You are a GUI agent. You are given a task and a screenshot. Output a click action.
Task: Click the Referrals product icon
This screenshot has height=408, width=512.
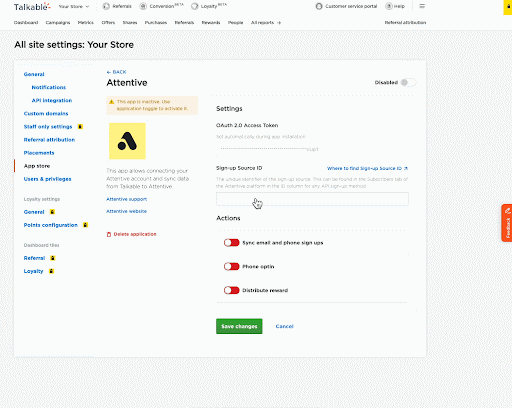pyautogui.click(x=106, y=6)
